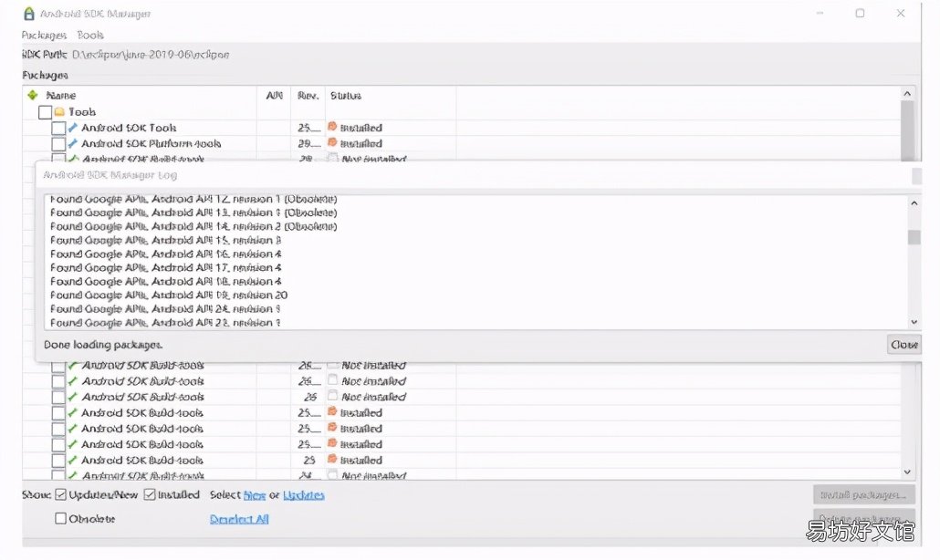Minimize the Android SDK Manager window
The height and width of the screenshot is (560, 940).
pyautogui.click(x=820, y=13)
